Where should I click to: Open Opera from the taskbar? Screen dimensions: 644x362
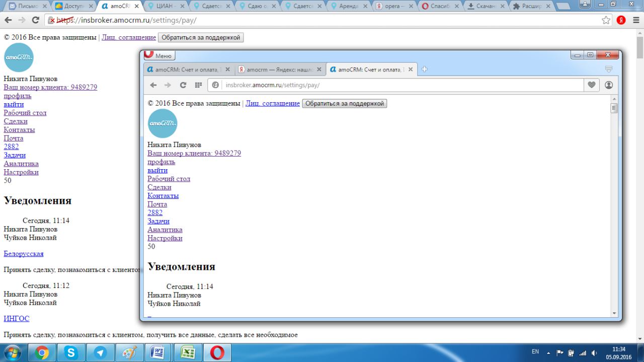tap(217, 353)
